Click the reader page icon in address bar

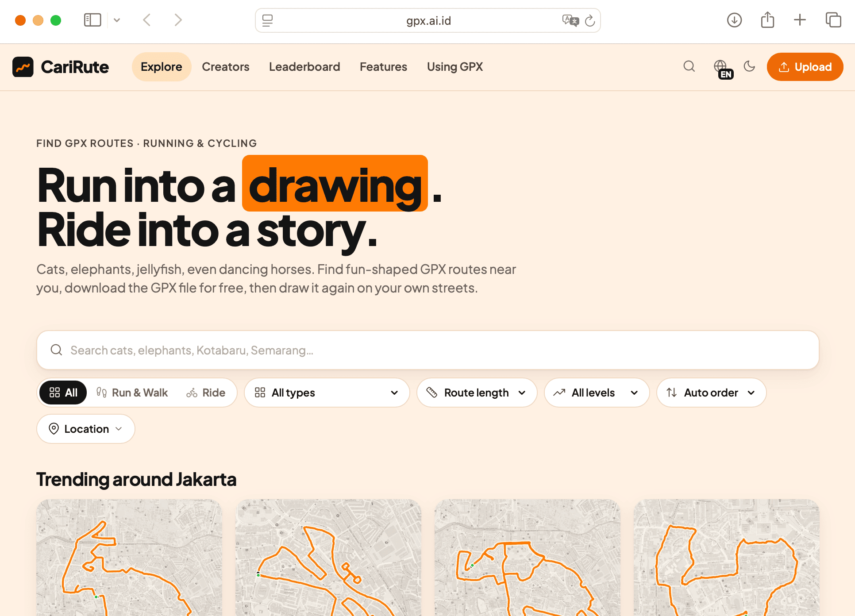(267, 20)
